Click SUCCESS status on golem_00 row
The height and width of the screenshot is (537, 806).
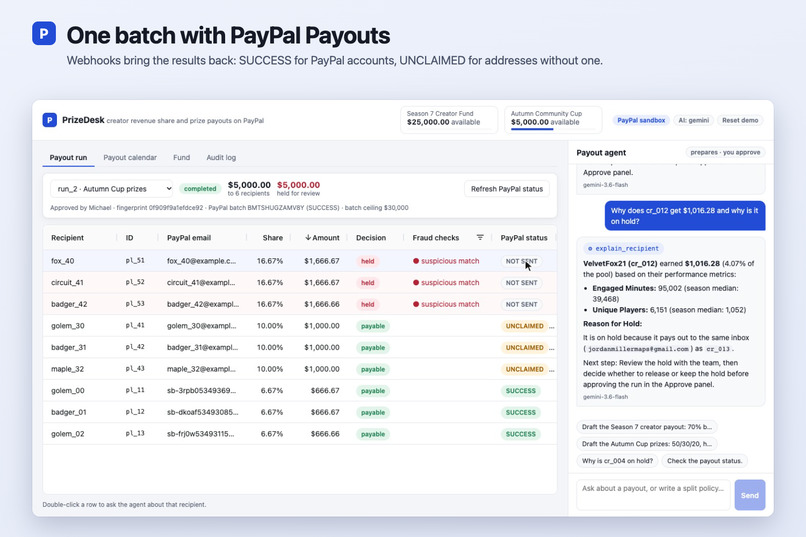point(521,391)
